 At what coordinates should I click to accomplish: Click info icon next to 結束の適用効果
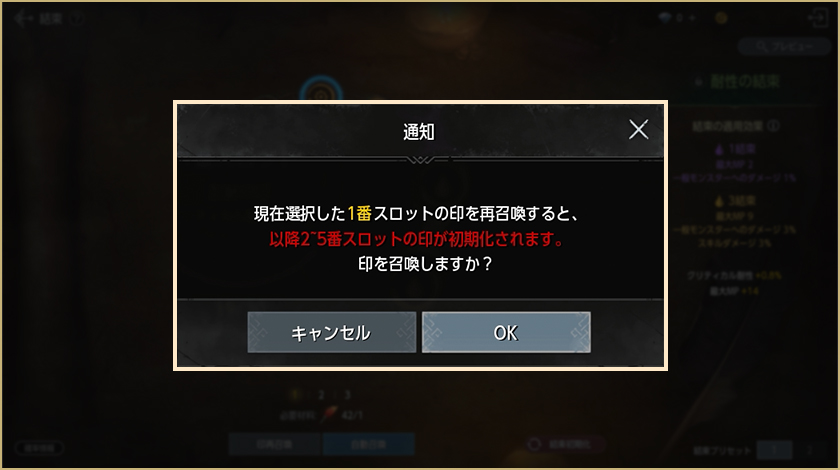click(773, 126)
